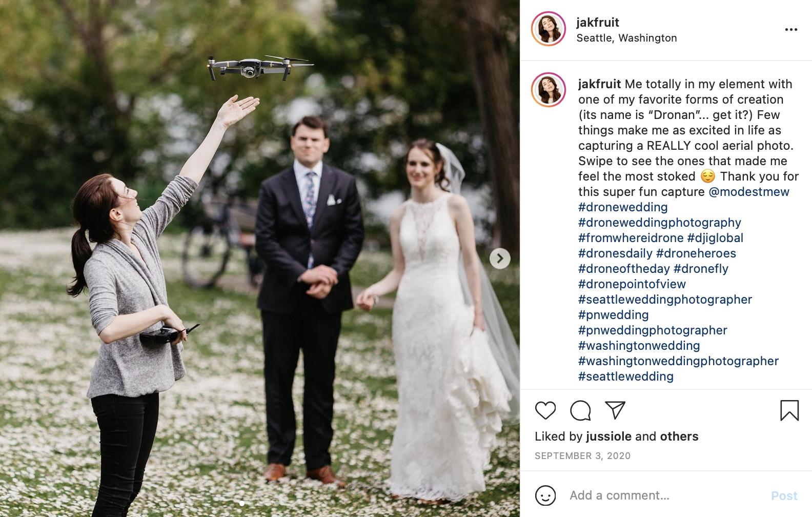Open the September 3, 2020 timestamp
The image size is (812, 517).
click(x=582, y=455)
